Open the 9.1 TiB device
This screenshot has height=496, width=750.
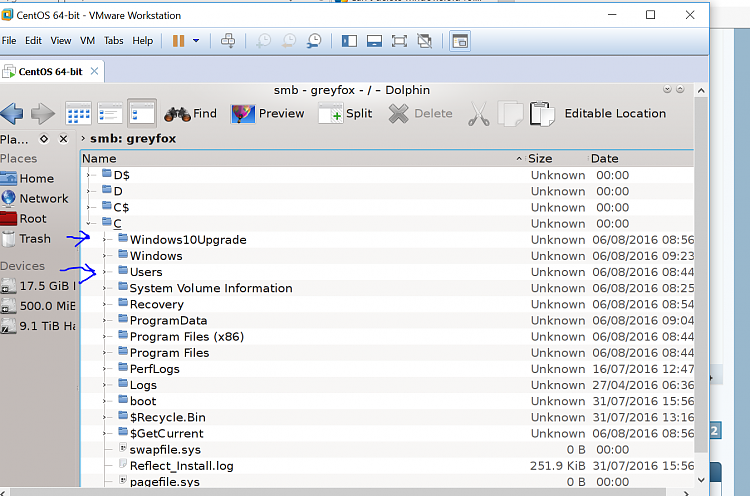tap(37, 326)
